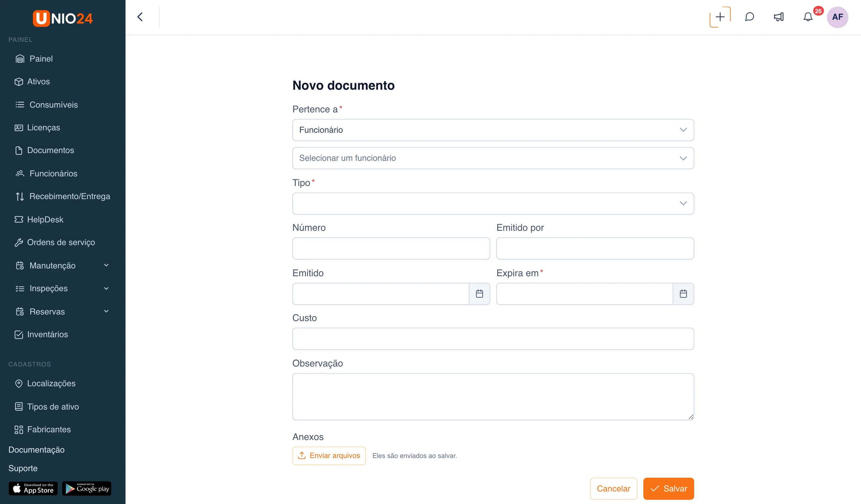Open the AF user avatar menu
Screen dimensions: 861x504
837,17
